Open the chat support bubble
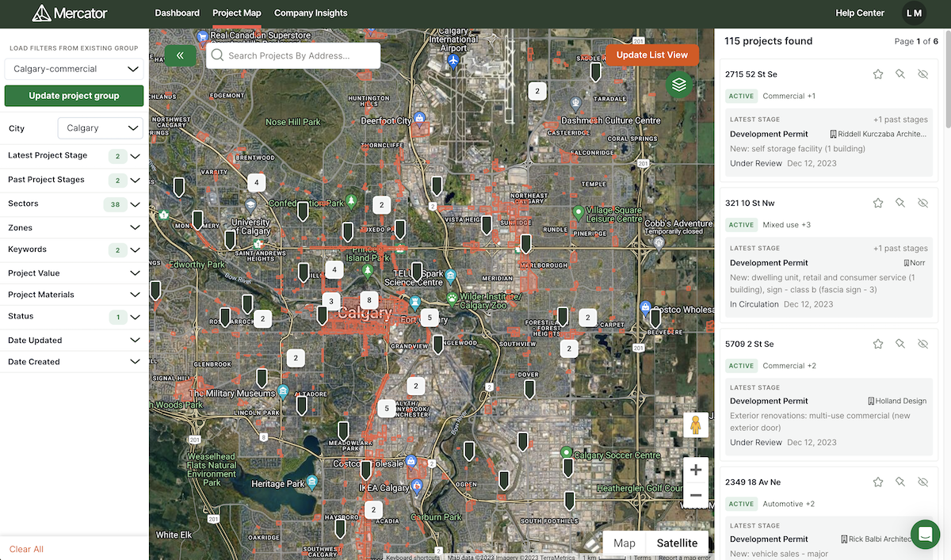Viewport: 951px width, 560px height. 925,535
